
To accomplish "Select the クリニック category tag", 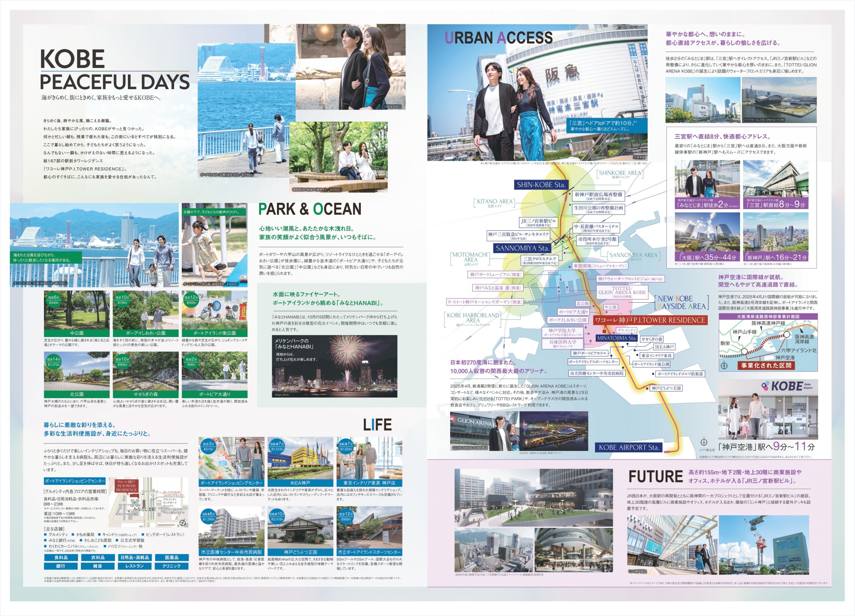I will [x=172, y=566].
